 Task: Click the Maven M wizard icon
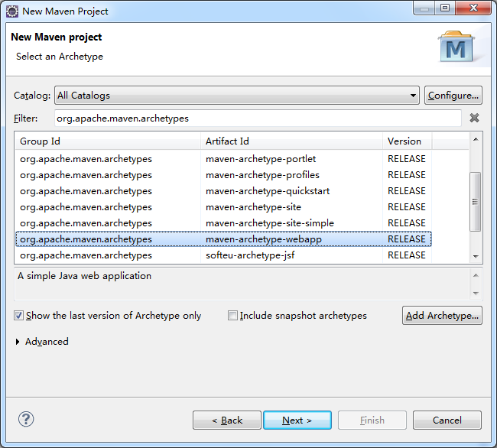[456, 47]
